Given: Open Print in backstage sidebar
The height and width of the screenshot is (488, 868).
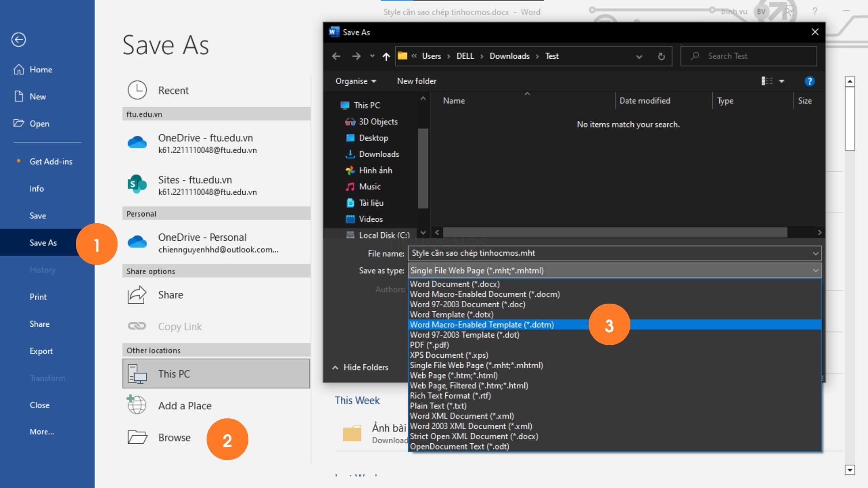Looking at the screenshot, I should [x=38, y=297].
